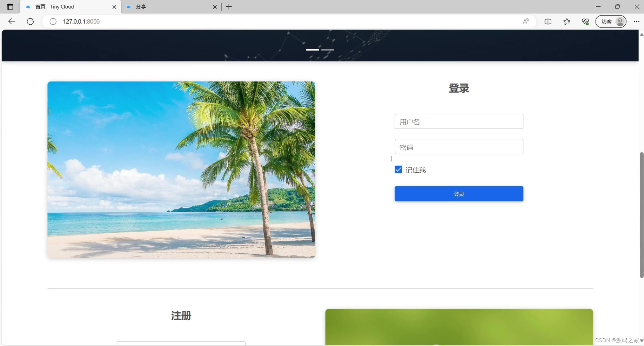Viewport: 644px width, 346px height.
Task: Click the favorites star icon
Action: pos(568,21)
